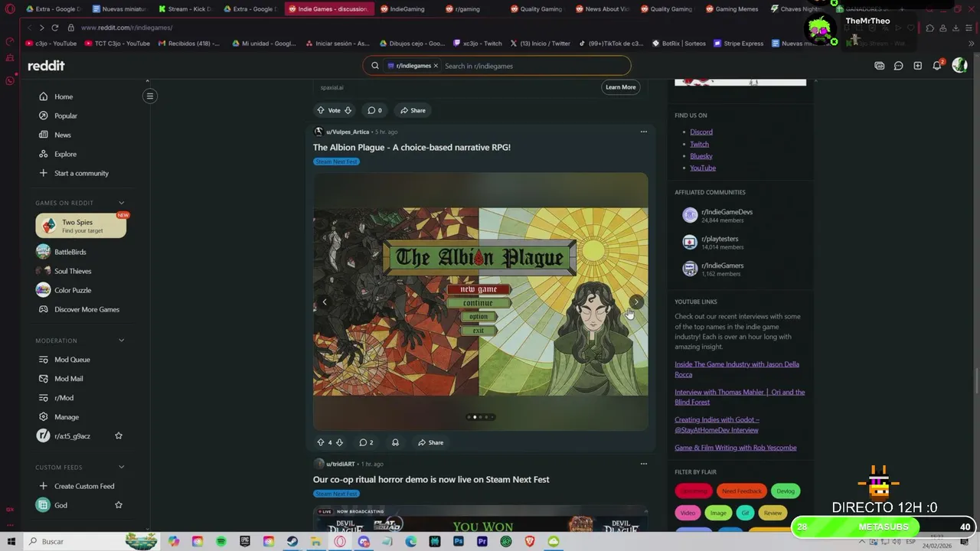This screenshot has height=551, width=980.
Task: Downvote the promoted spaxial.ai post
Action: (348, 110)
